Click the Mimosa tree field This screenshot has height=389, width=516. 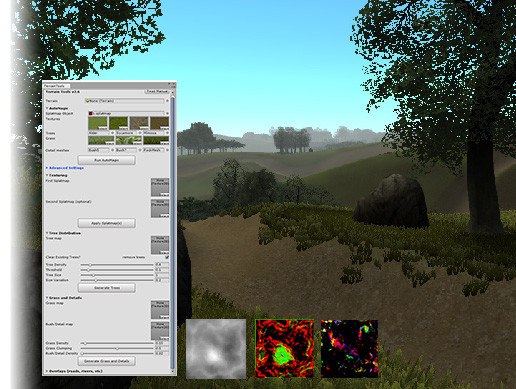154,133
